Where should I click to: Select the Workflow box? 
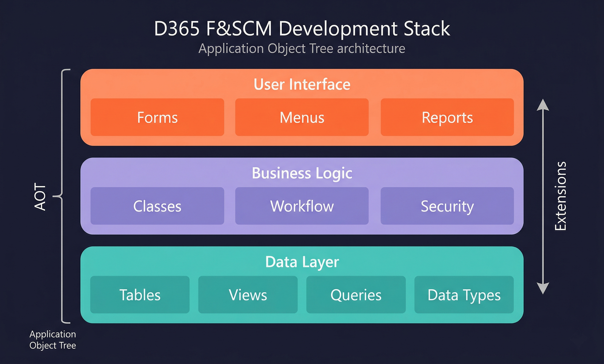point(302,206)
